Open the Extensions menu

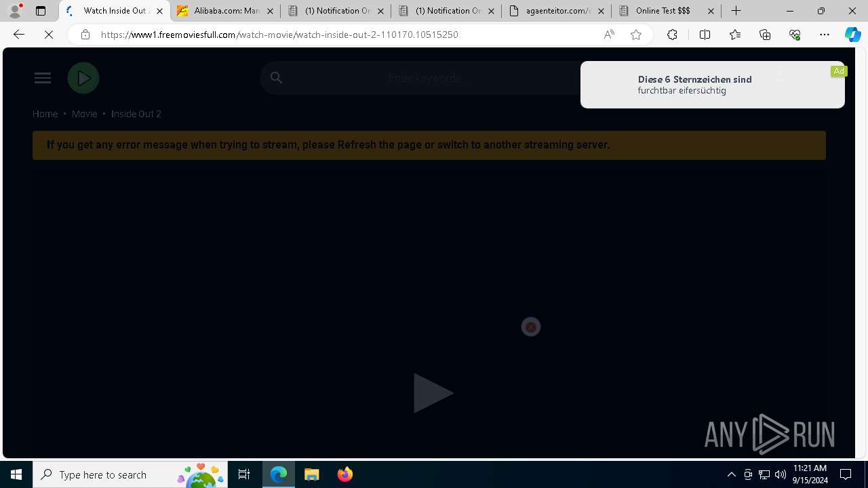click(x=672, y=35)
